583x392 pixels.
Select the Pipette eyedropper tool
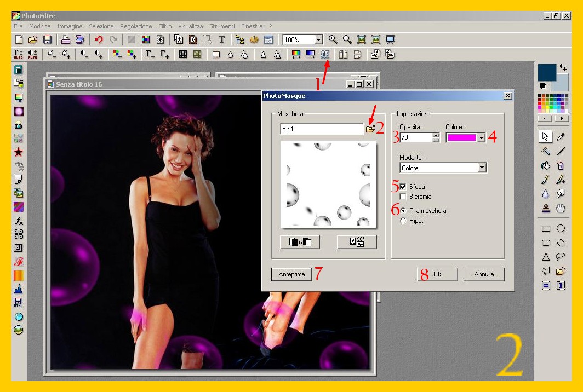pyautogui.click(x=561, y=136)
